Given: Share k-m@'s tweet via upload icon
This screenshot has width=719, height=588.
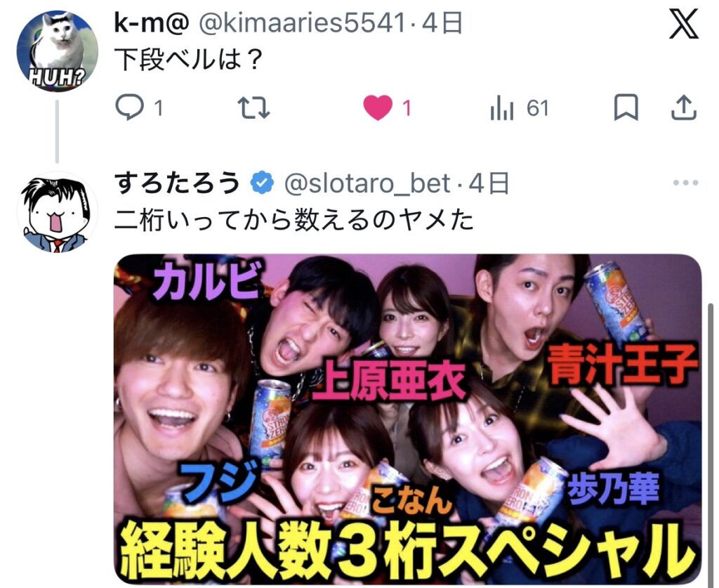Looking at the screenshot, I should click(684, 107).
